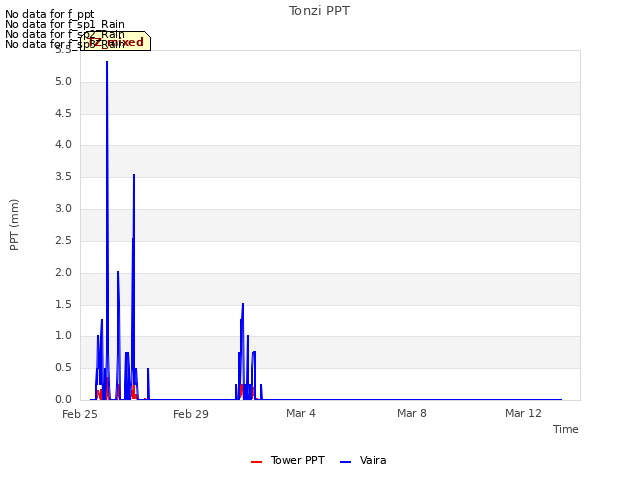This screenshot has height=480, width=640.
Task: Click the 4.0 y-axis tick label
Action: point(63,144)
